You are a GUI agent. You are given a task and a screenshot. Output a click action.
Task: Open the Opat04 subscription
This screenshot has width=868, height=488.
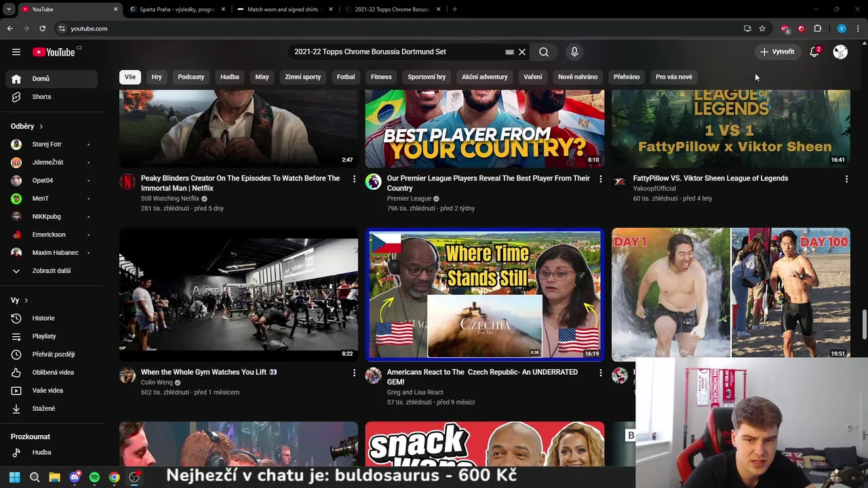click(52, 180)
